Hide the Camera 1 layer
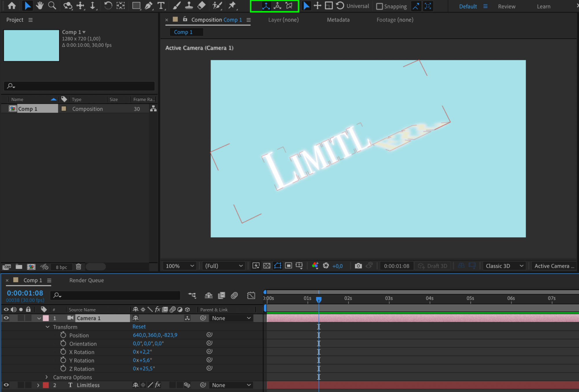 (x=6, y=318)
